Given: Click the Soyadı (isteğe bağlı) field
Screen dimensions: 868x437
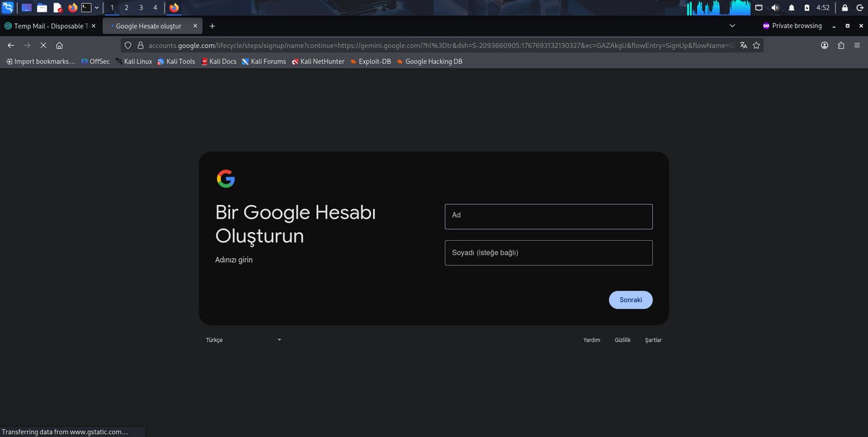Looking at the screenshot, I should click(x=549, y=252).
